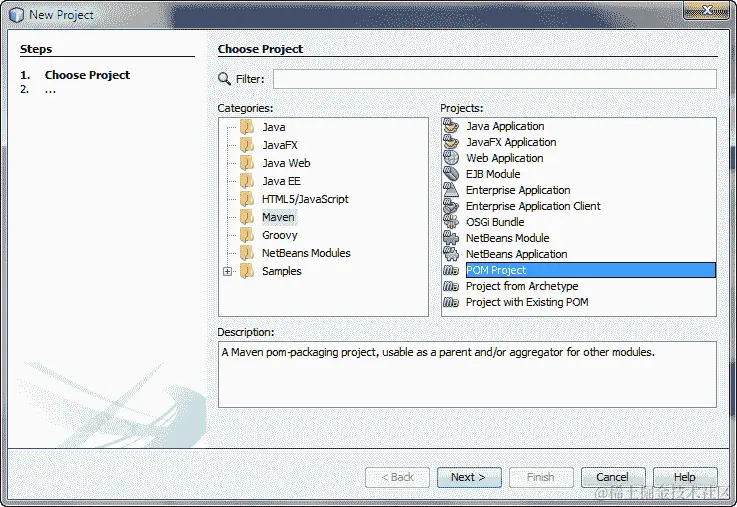Select the Java EE category
The height and width of the screenshot is (507, 737).
pos(281,181)
